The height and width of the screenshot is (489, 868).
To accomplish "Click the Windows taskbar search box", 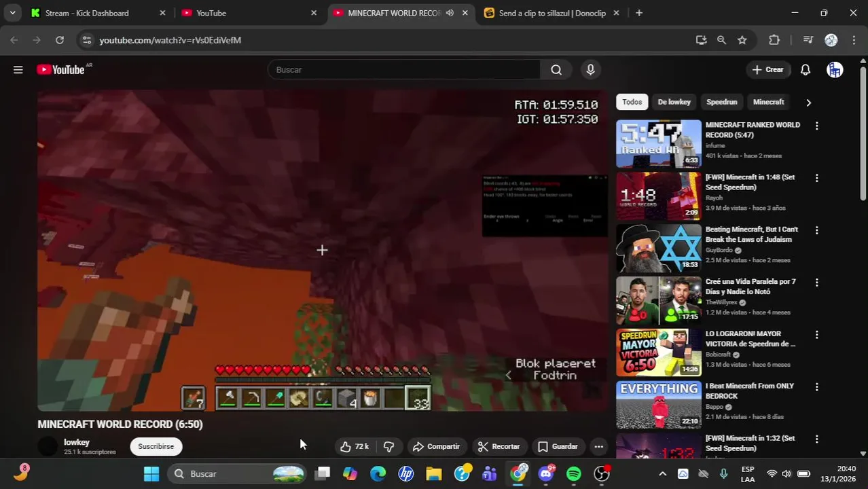I will click(x=237, y=473).
